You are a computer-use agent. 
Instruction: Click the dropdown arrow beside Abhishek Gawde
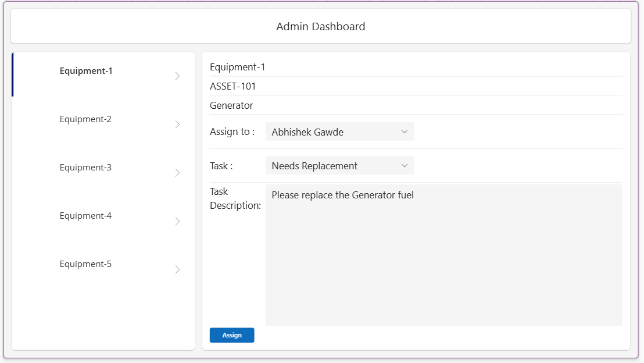(x=405, y=131)
